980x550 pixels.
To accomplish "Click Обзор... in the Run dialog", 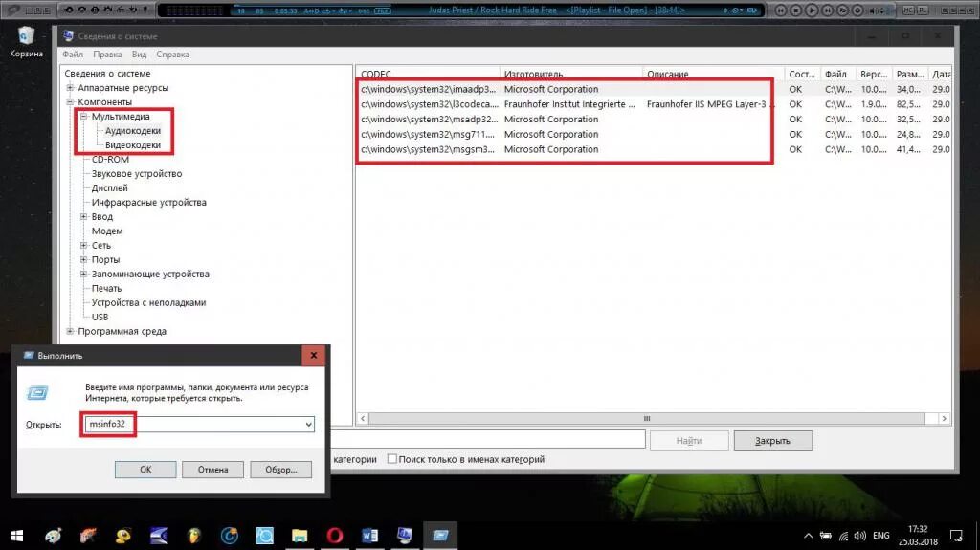I will tap(280, 470).
